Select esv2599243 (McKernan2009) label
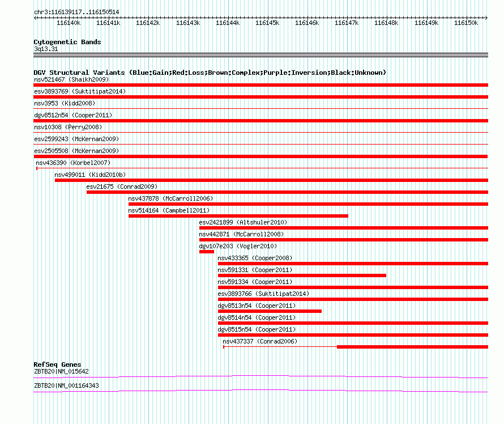 pyautogui.click(x=76, y=139)
